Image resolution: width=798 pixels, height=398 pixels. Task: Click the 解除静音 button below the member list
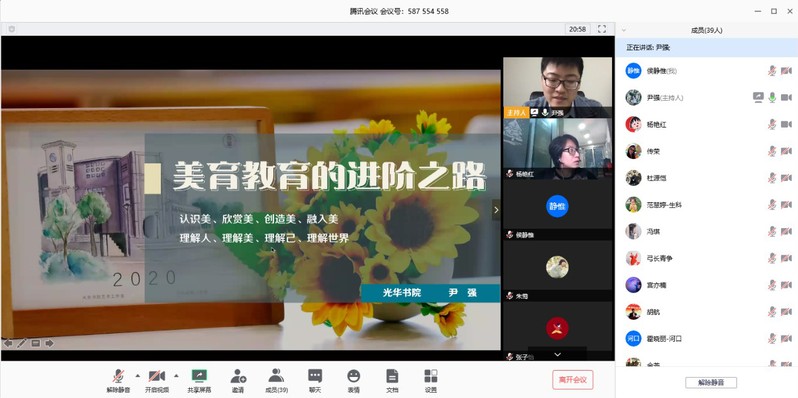click(x=710, y=382)
